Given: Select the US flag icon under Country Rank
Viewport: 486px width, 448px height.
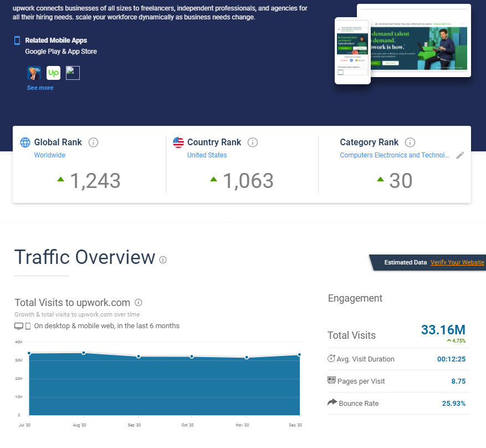Looking at the screenshot, I should 178,142.
